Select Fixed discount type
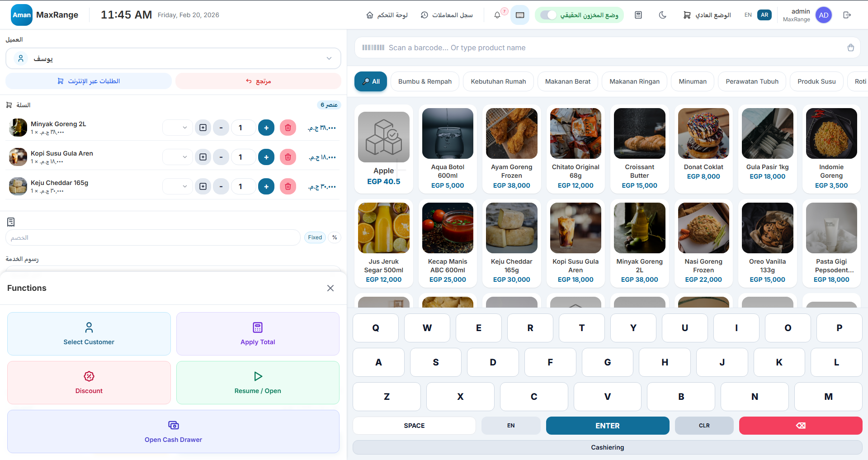This screenshot has height=460, width=868. point(315,237)
